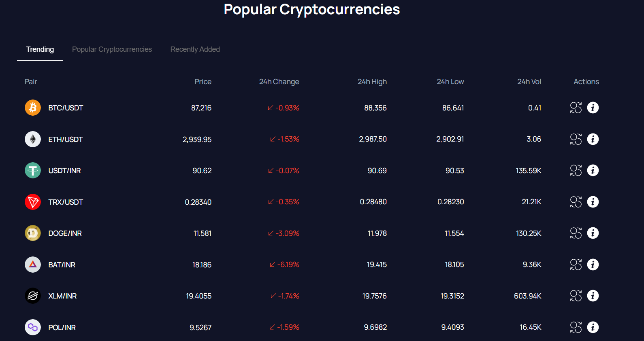Select the Trending tab

pos(40,49)
